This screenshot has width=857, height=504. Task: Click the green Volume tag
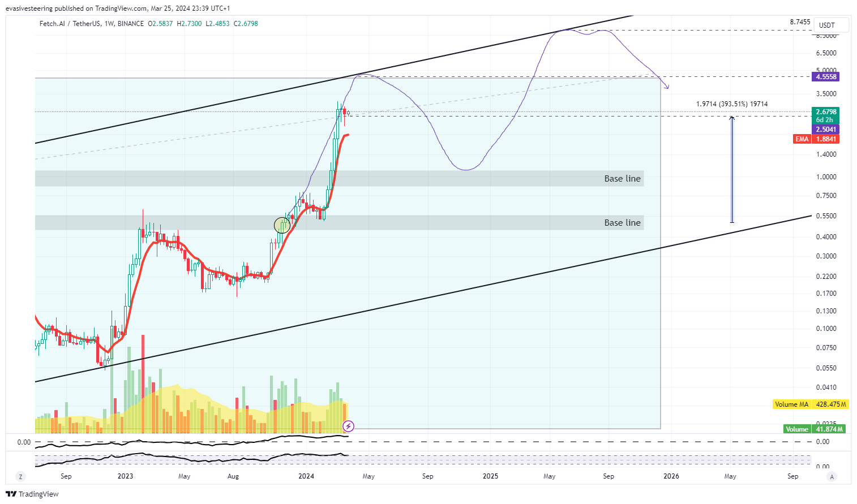coord(797,429)
